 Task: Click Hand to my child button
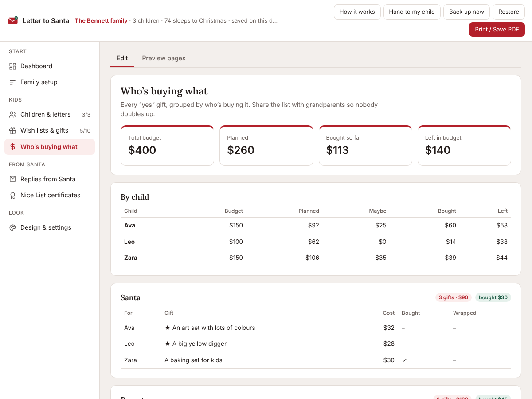pos(412,12)
